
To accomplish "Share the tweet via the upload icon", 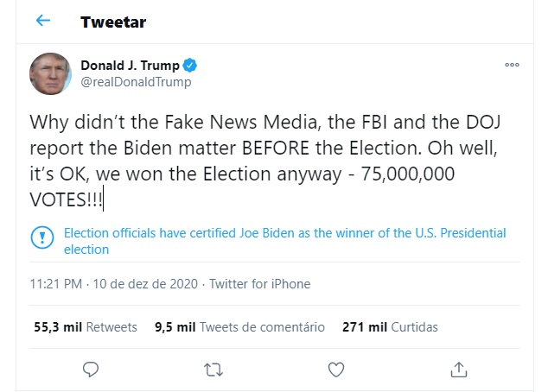I will [456, 370].
